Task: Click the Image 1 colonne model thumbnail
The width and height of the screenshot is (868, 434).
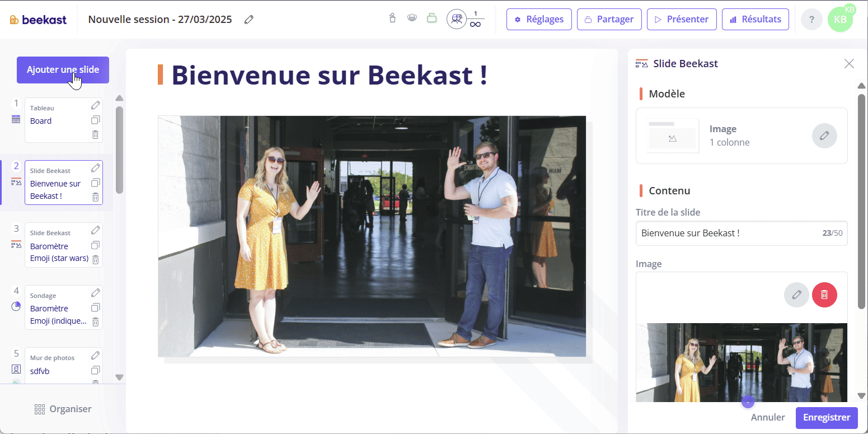Action: click(x=673, y=136)
